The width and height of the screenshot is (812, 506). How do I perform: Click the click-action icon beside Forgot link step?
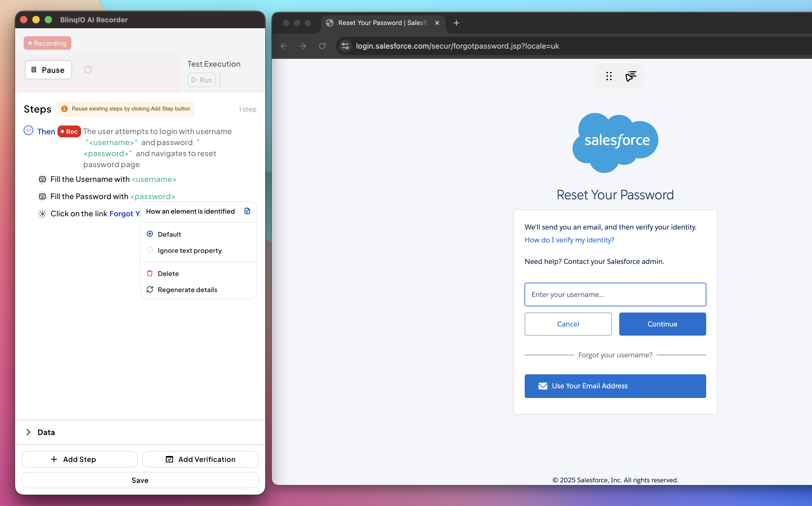coord(42,214)
